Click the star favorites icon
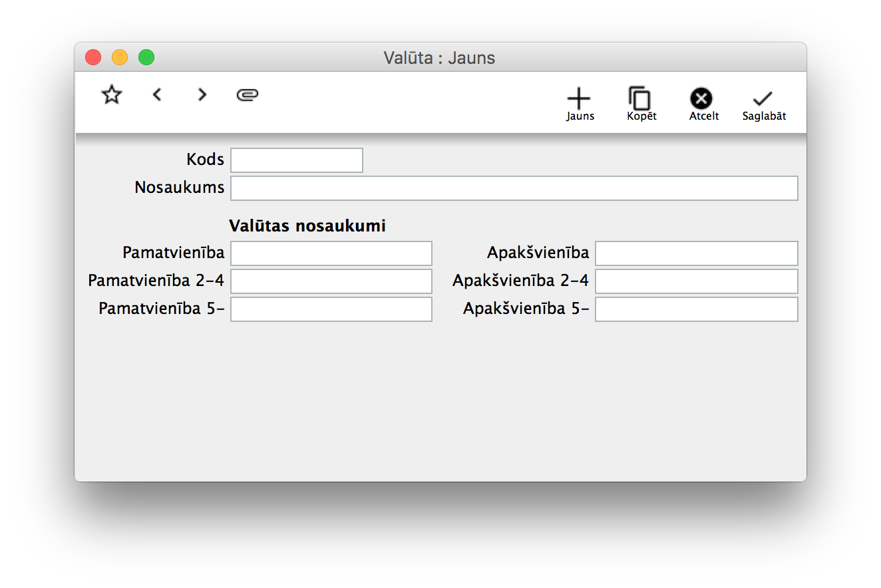Image resolution: width=881 pixels, height=588 pixels. coord(112,95)
